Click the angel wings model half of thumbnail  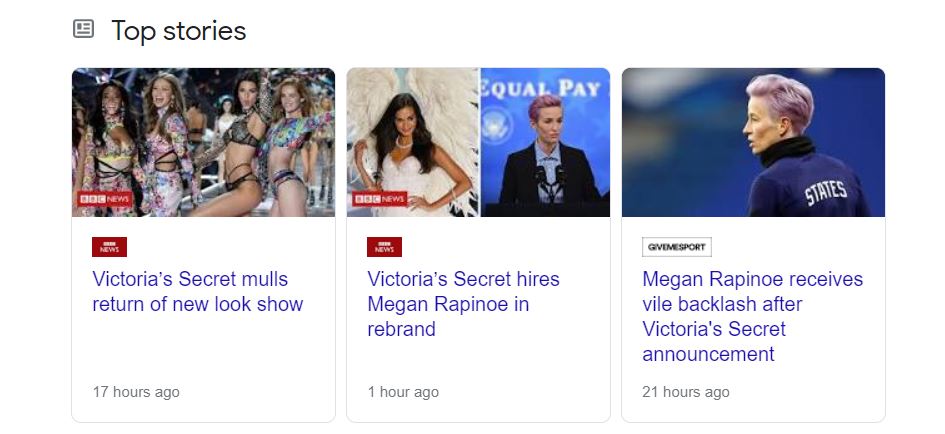413,142
